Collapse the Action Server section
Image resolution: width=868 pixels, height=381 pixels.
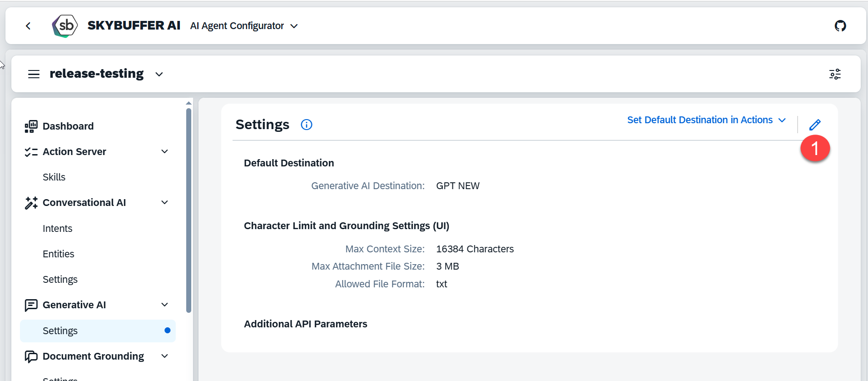click(x=164, y=151)
